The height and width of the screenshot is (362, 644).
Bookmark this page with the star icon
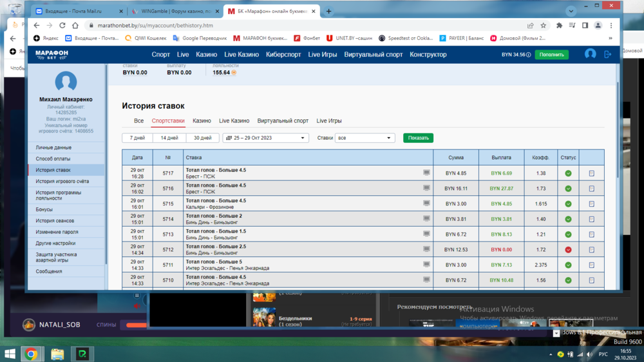point(544,26)
